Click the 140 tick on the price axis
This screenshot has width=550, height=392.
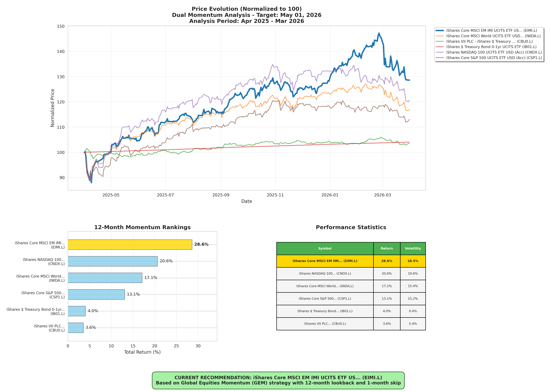61,51
